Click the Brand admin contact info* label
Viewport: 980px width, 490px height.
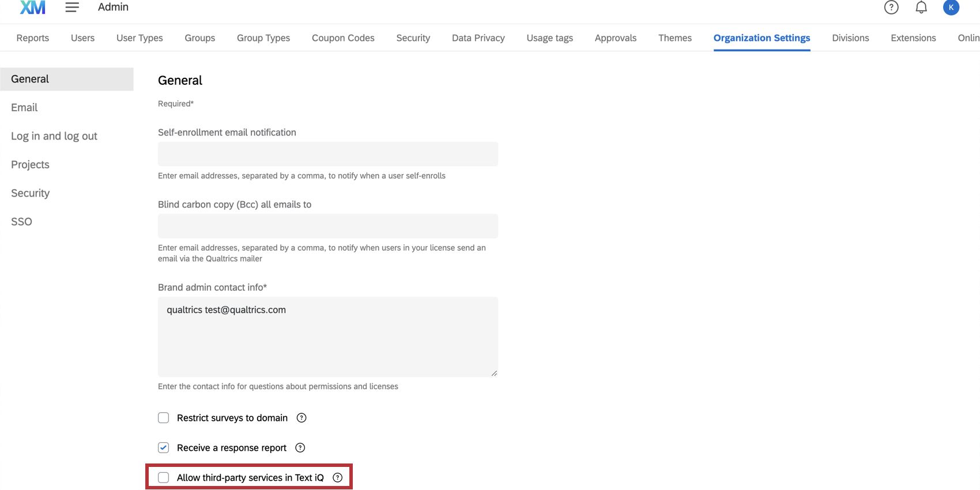tap(213, 287)
